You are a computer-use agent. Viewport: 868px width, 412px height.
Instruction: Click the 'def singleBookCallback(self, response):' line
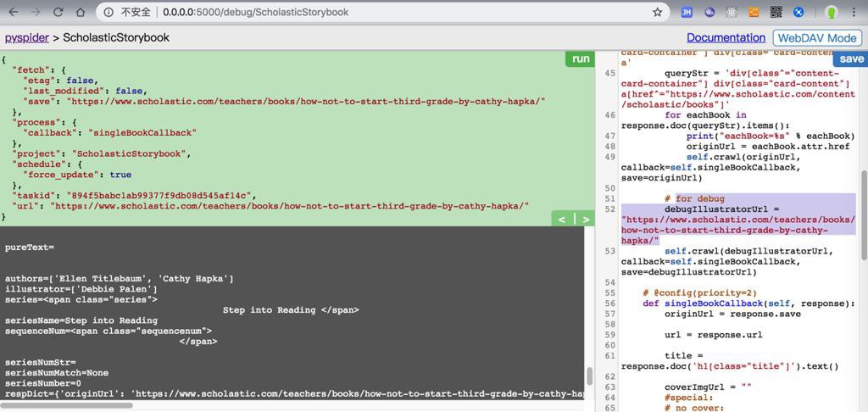click(x=749, y=303)
